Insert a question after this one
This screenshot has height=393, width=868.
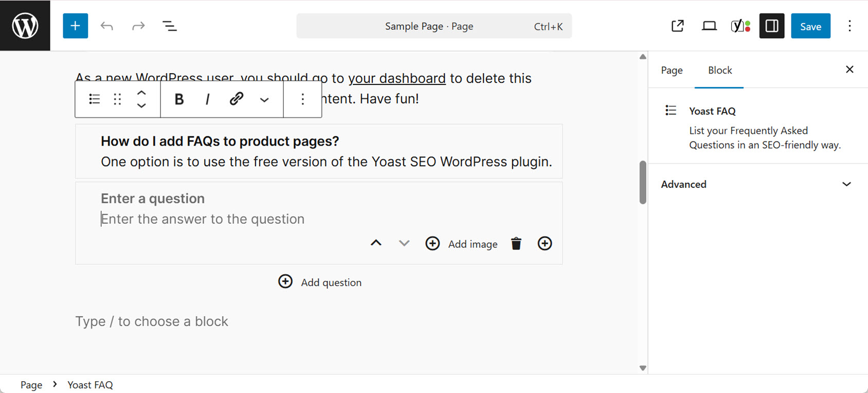[545, 243]
